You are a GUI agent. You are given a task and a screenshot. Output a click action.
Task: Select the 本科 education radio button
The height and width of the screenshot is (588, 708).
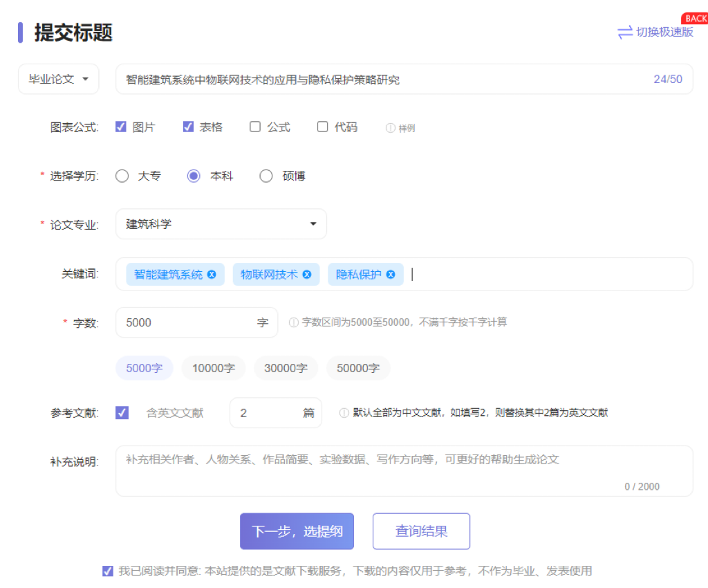coord(194,176)
